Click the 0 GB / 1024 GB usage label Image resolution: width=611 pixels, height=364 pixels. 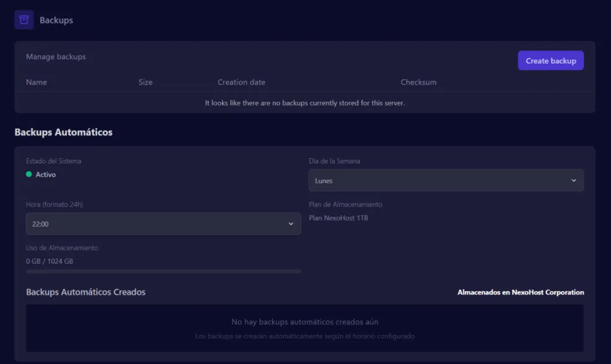point(49,261)
